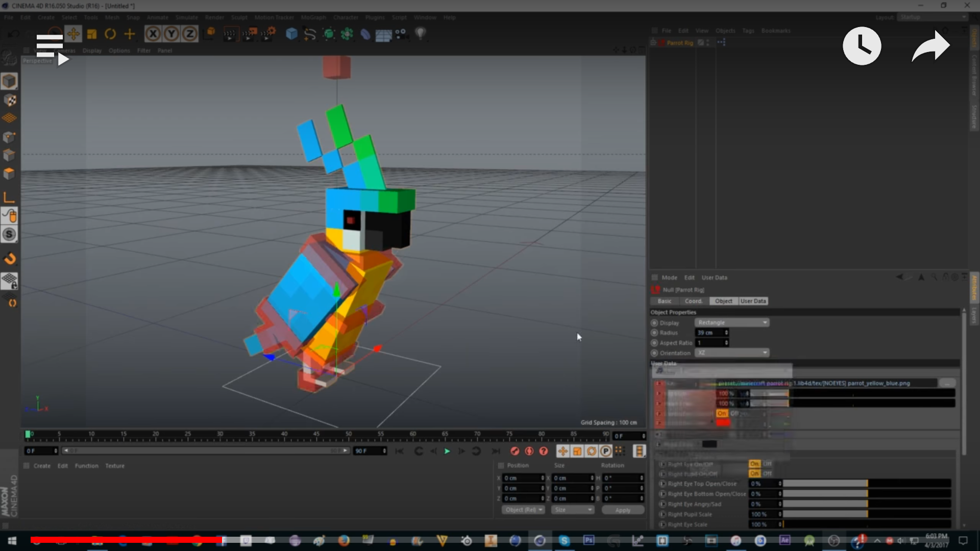Go to end of animation
Viewport: 980px width, 551px height.
(x=496, y=451)
